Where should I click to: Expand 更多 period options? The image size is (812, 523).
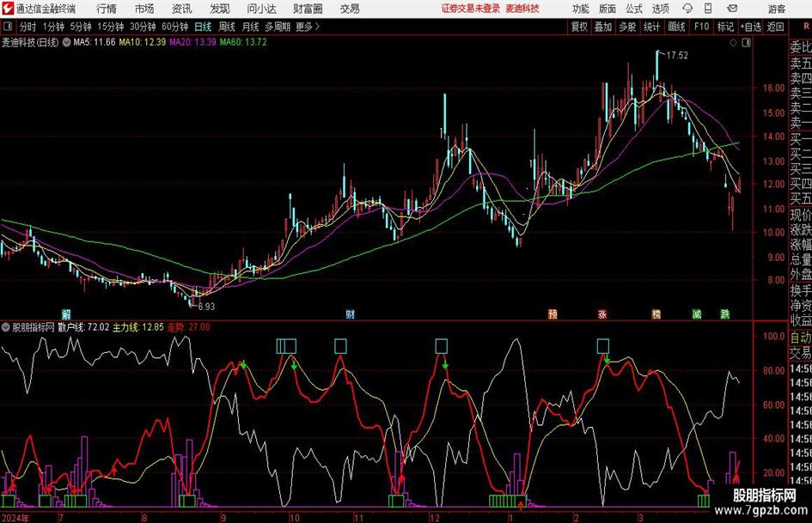(x=308, y=27)
